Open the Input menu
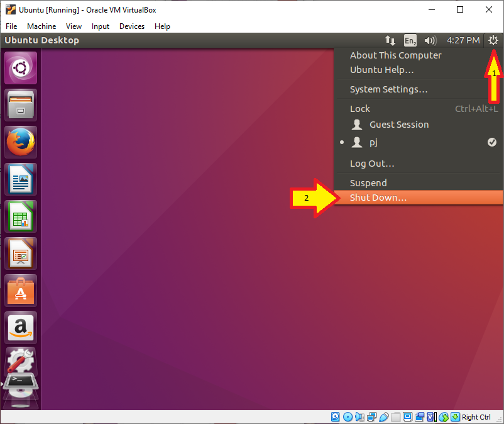This screenshot has width=504, height=424. [101, 26]
